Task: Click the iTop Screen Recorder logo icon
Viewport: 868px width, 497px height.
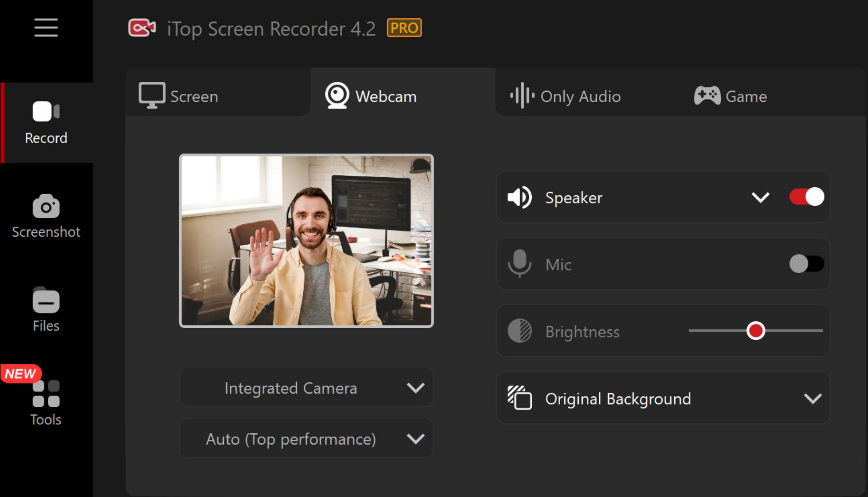Action: [142, 28]
